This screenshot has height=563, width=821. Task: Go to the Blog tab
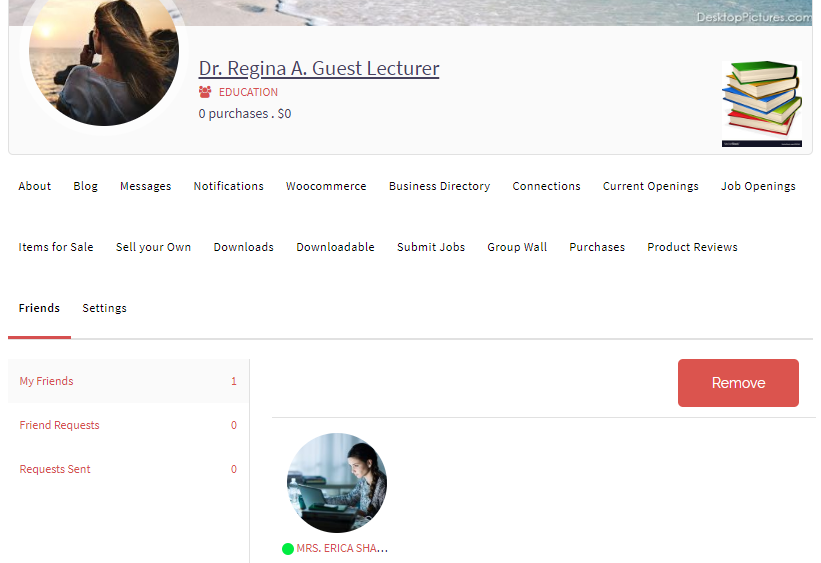click(x=85, y=186)
